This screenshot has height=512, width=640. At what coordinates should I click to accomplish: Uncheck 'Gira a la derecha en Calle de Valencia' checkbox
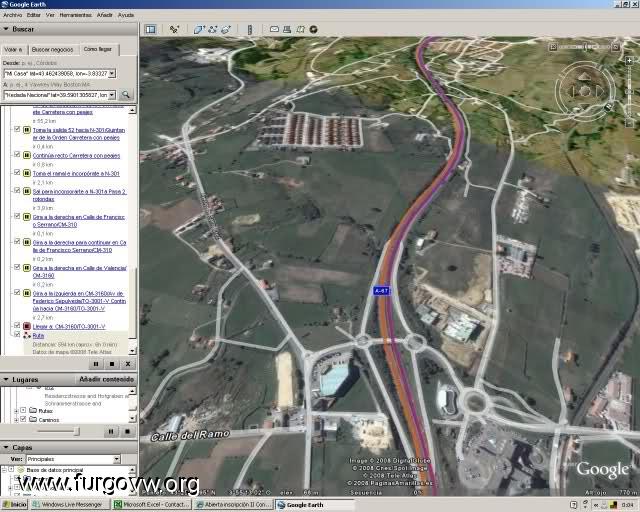pos(17,267)
